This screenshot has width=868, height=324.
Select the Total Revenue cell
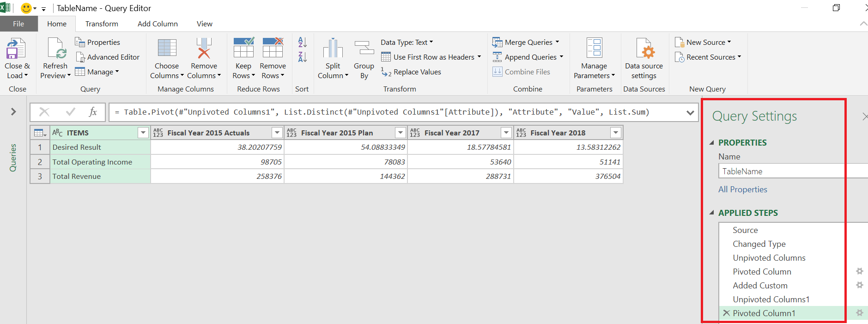(100, 177)
